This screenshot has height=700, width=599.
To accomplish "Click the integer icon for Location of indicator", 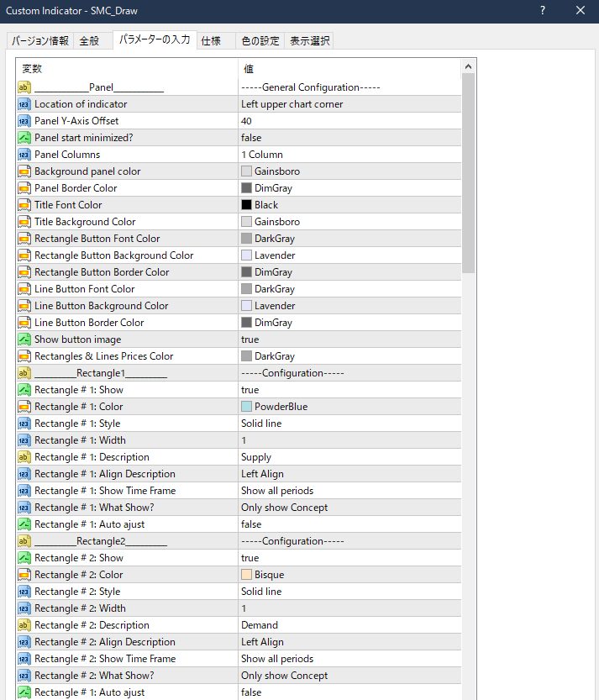I will (x=24, y=104).
